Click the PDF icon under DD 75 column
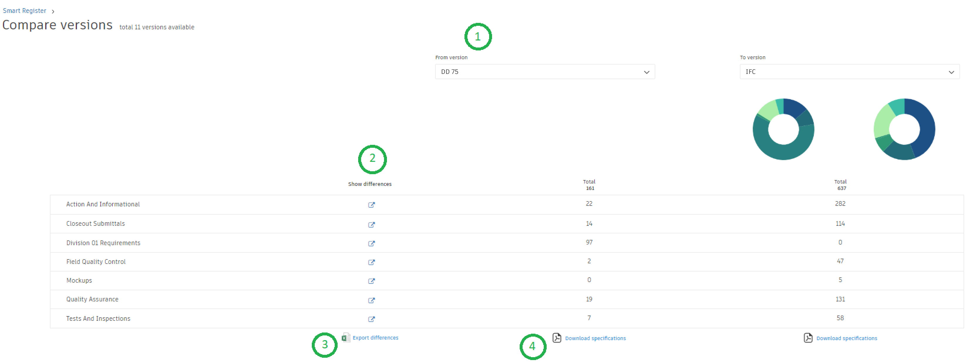Image resolution: width=980 pixels, height=363 pixels. (557, 337)
